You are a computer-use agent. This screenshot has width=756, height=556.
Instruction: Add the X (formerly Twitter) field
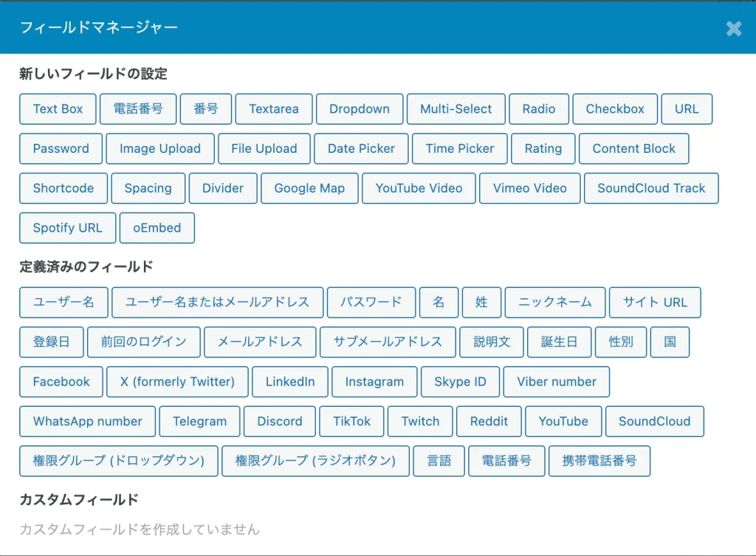(177, 382)
